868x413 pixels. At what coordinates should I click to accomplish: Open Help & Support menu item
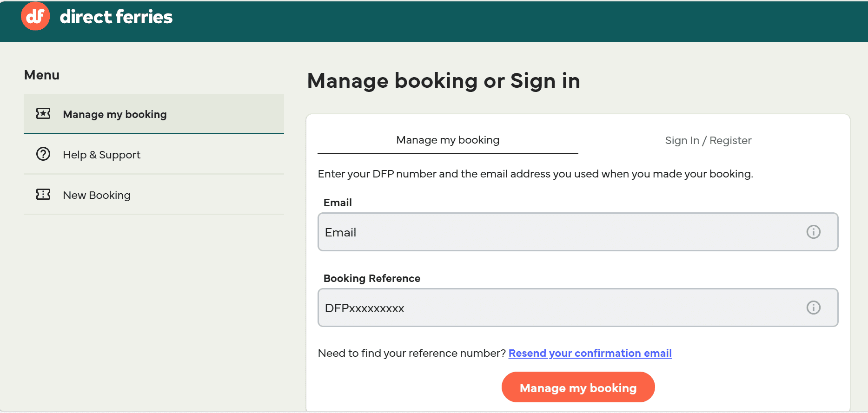[x=154, y=154]
